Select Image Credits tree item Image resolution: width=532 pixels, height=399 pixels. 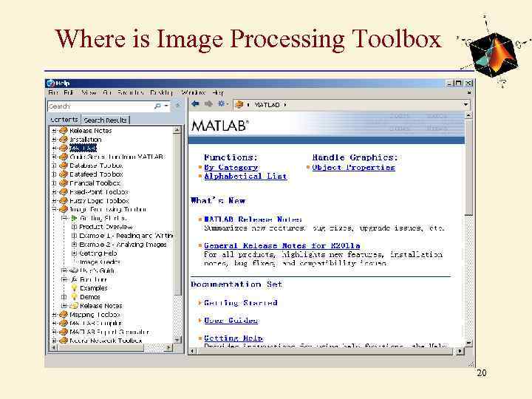tap(100, 262)
